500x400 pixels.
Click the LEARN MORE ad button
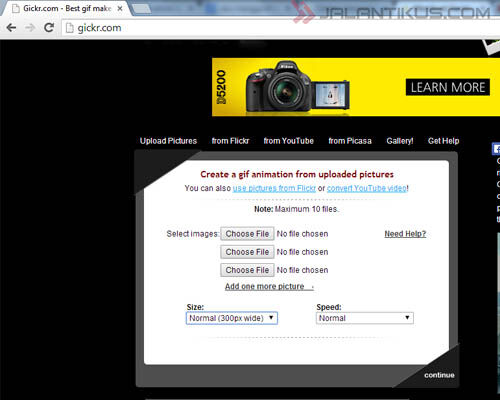point(448,87)
